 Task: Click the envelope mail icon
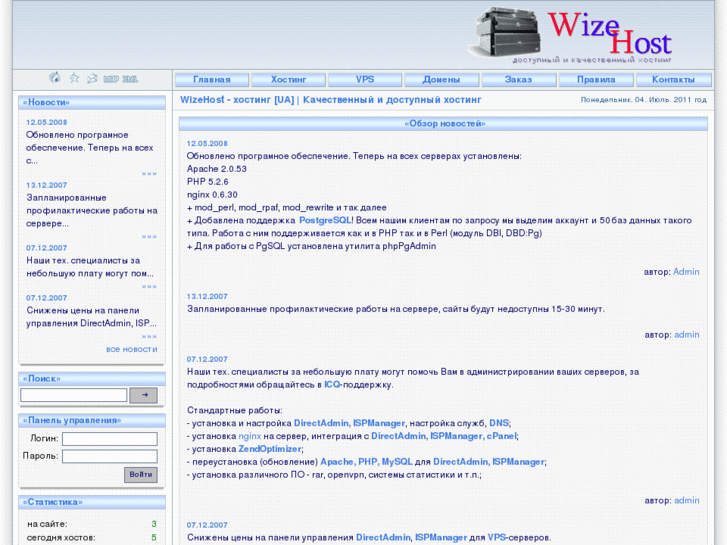point(92,78)
